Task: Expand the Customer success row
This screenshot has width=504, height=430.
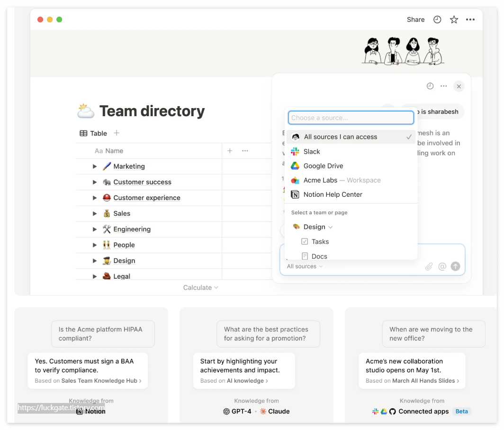Action: click(95, 182)
